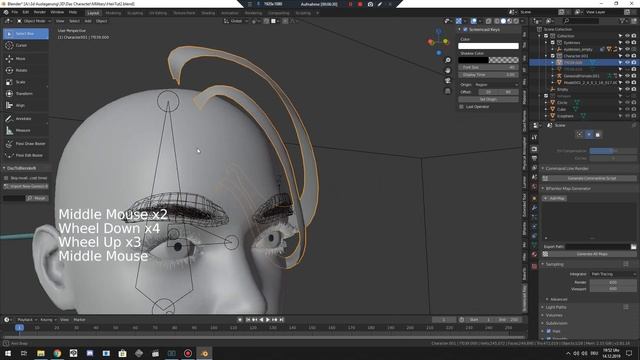Select the Select Box tool

pyautogui.click(x=25, y=34)
